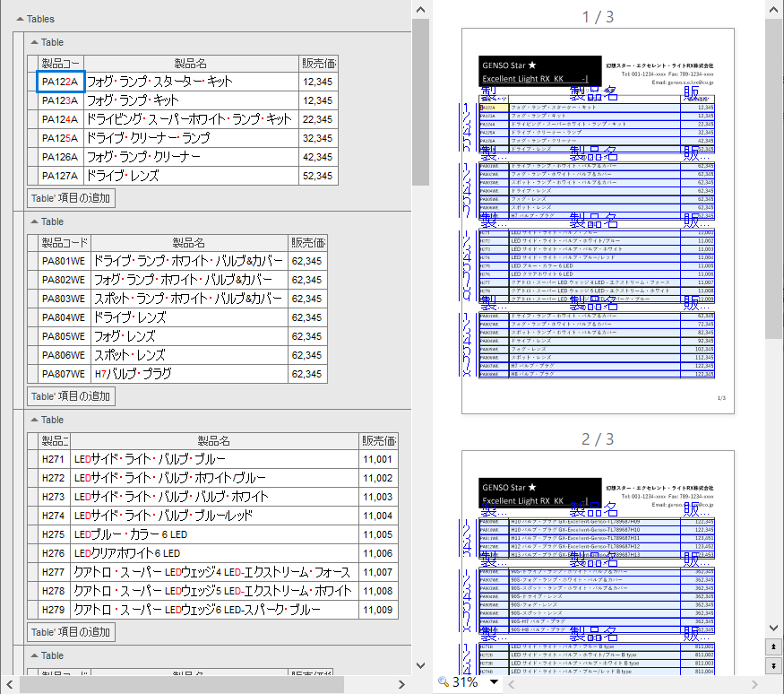Click the page 2 / 3 preview thumbnail
Image resolution: width=784 pixels, height=694 pixels.
pyautogui.click(x=598, y=562)
